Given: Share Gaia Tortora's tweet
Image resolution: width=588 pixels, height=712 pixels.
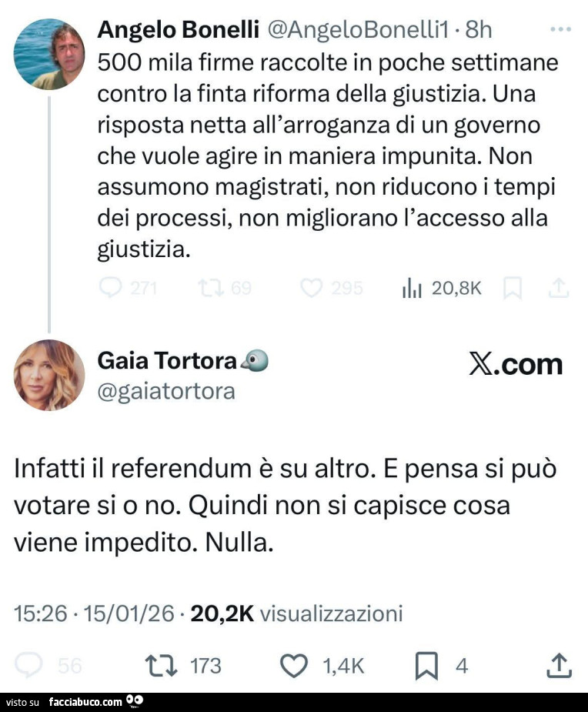Looking at the screenshot, I should 559,665.
